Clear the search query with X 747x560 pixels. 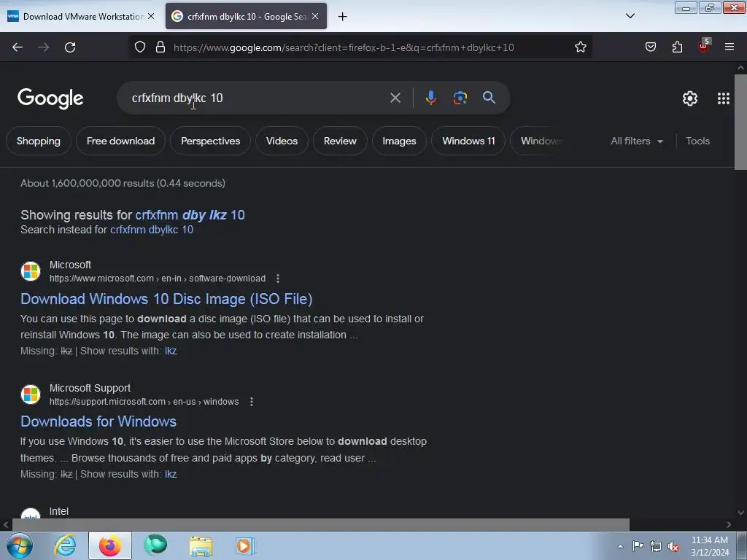point(395,98)
